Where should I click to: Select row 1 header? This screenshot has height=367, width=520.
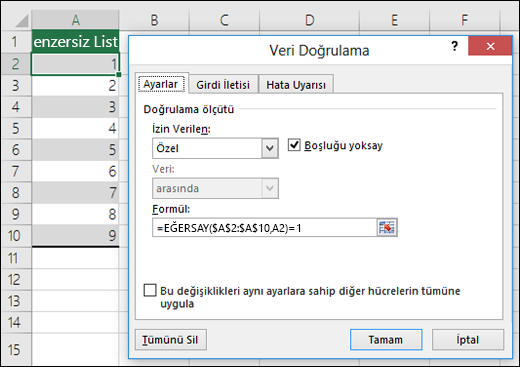click(16, 42)
